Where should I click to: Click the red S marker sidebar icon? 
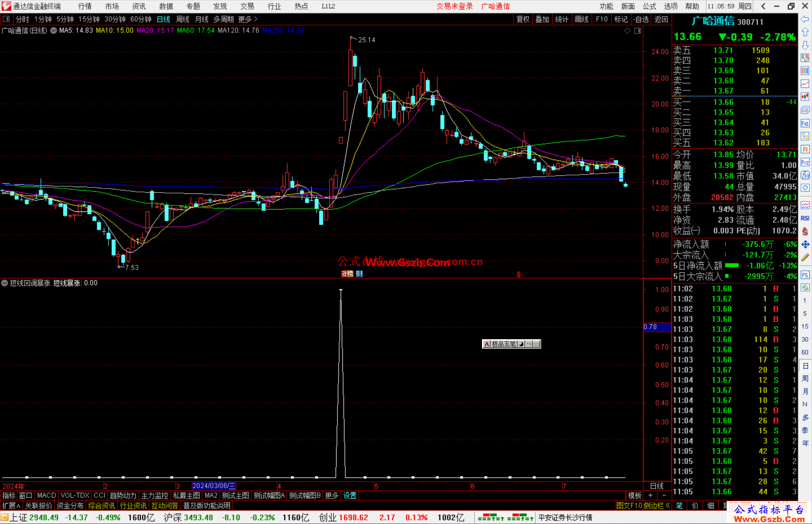point(805,231)
